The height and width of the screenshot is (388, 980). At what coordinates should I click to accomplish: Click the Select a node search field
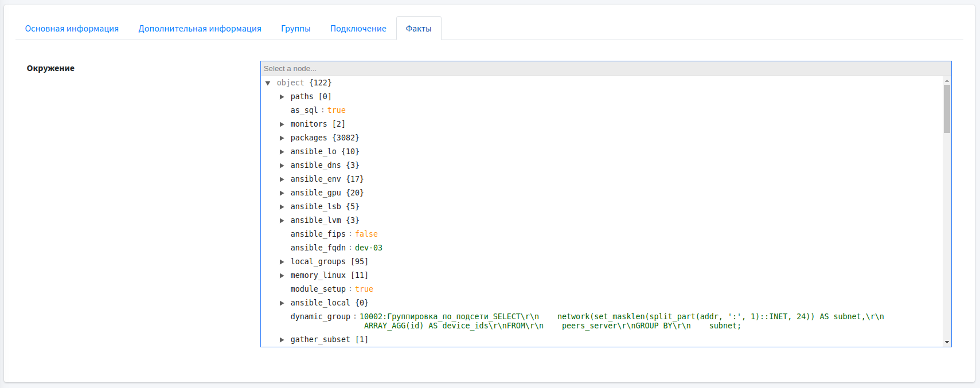[x=602, y=69]
